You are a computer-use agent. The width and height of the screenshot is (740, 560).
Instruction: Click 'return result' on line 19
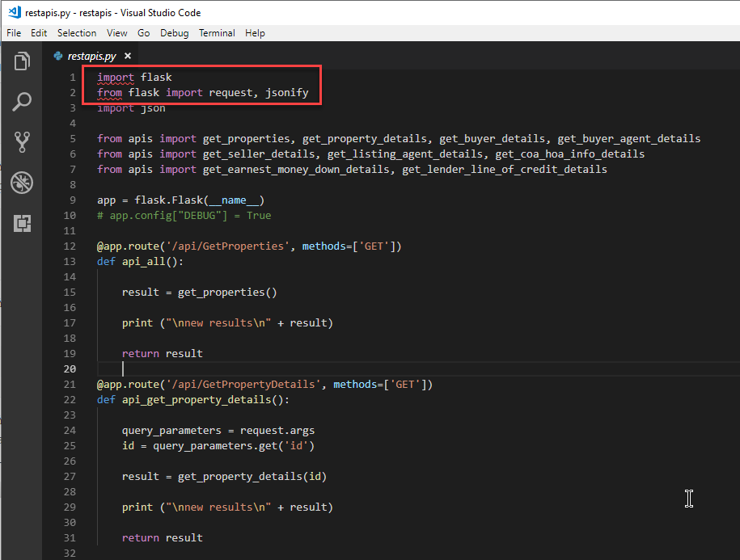(162, 354)
